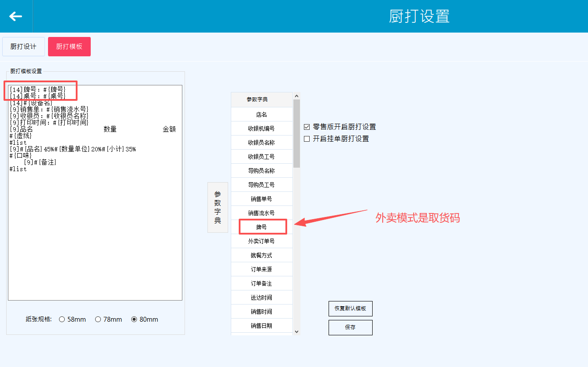Select 销售流水号 parameter entry
This screenshot has height=367, width=588.
tap(262, 213)
